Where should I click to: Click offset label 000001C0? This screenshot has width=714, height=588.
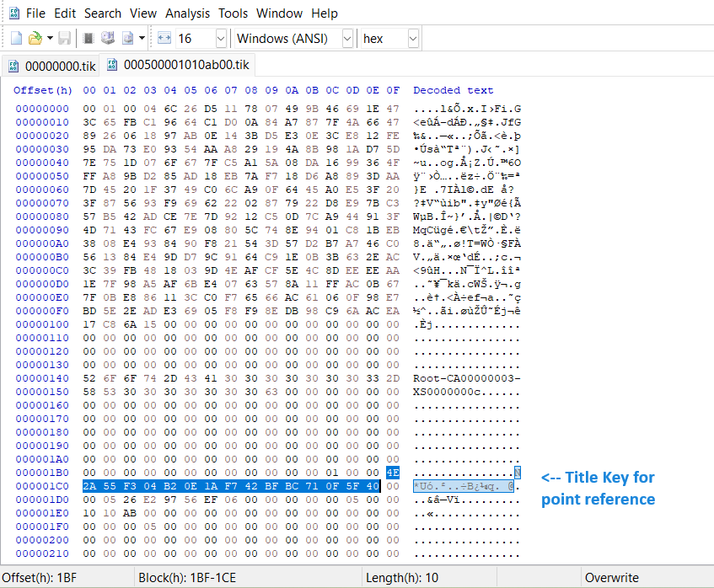pos(42,486)
